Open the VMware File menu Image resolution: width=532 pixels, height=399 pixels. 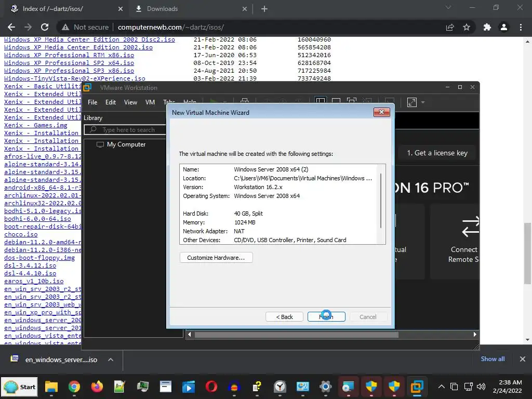click(92, 102)
